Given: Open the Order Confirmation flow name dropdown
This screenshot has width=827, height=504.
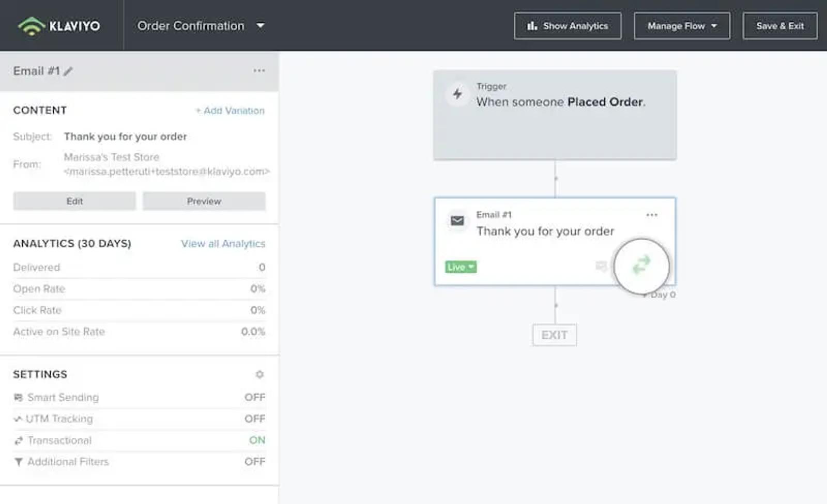Looking at the screenshot, I should [x=201, y=25].
